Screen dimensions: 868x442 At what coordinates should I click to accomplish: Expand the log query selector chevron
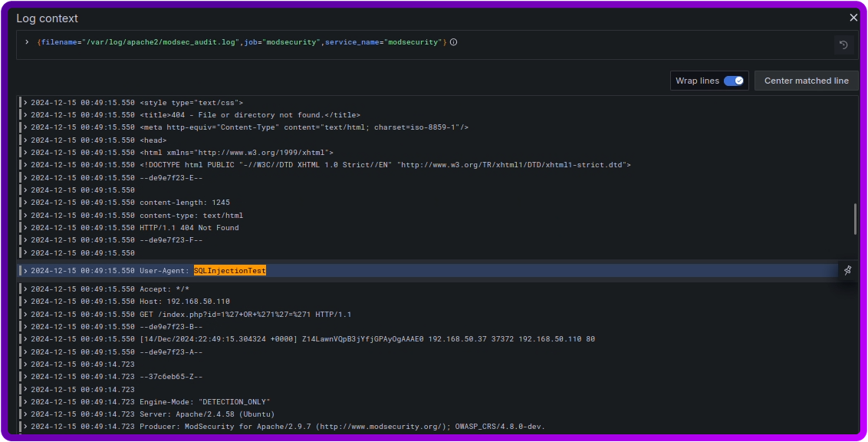click(27, 42)
